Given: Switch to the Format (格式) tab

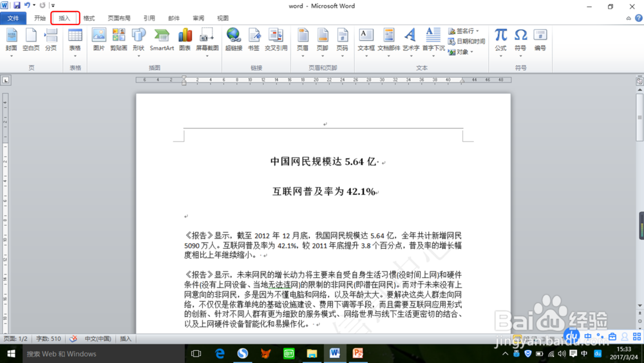Looking at the screenshot, I should click(89, 18).
